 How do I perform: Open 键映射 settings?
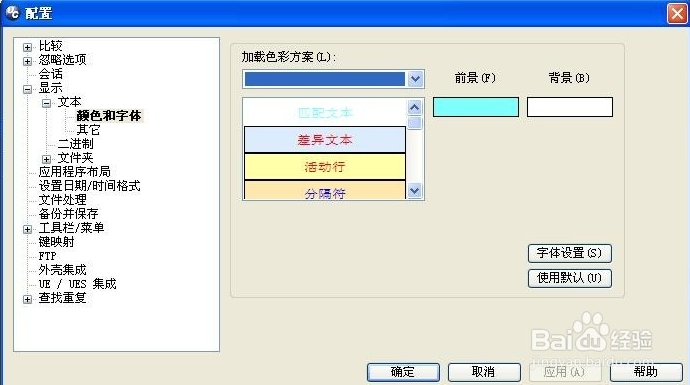click(x=56, y=242)
